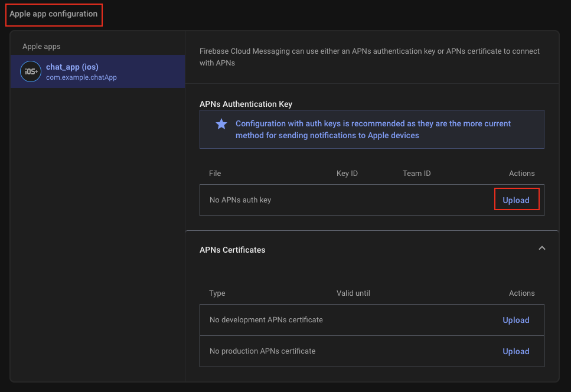Select the No development APNs certificate row

tap(266, 320)
